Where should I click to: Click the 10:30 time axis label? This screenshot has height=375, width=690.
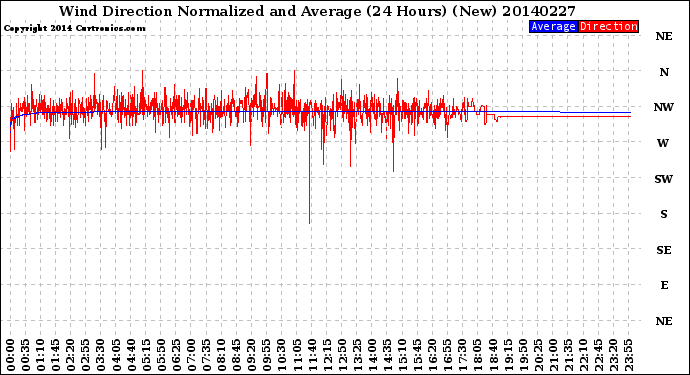(282, 355)
